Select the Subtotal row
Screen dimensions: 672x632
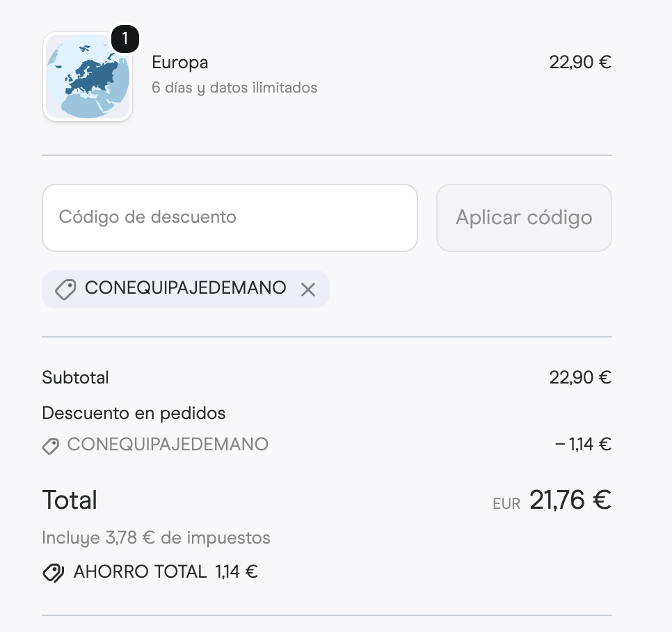pyautogui.click(x=76, y=377)
